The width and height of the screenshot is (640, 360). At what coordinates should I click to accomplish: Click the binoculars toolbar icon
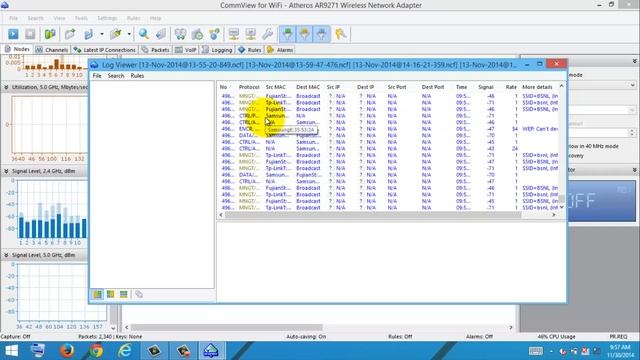pos(180,34)
